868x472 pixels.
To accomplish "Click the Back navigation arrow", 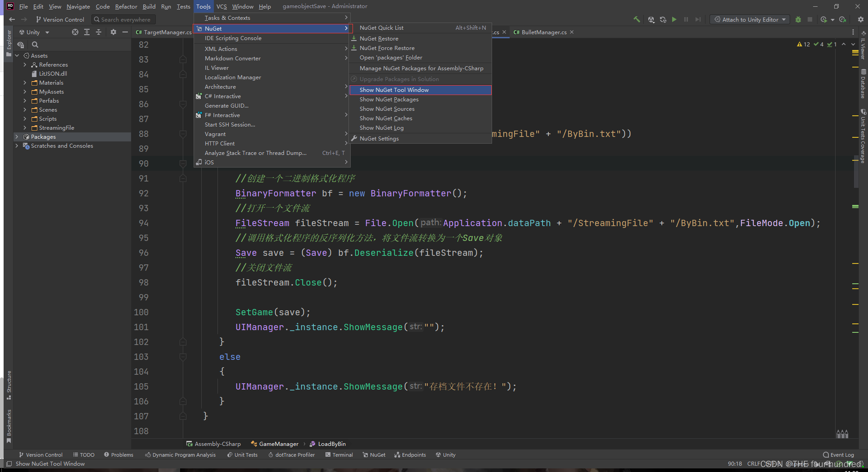I will [x=12, y=19].
